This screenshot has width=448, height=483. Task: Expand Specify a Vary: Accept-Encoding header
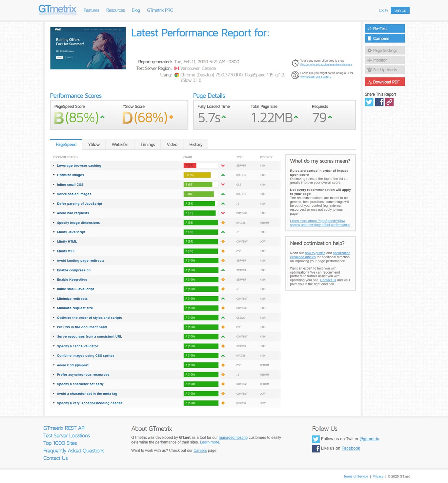[89, 403]
